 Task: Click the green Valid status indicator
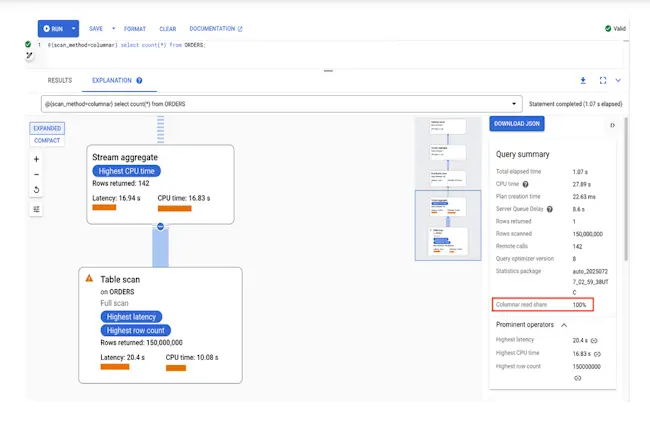[615, 29]
